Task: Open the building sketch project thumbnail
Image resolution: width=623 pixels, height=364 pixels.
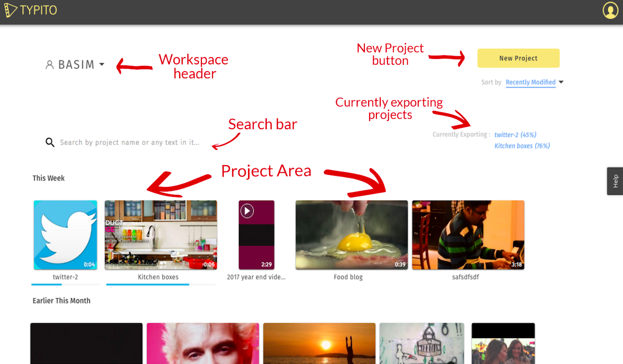Action: tap(422, 343)
